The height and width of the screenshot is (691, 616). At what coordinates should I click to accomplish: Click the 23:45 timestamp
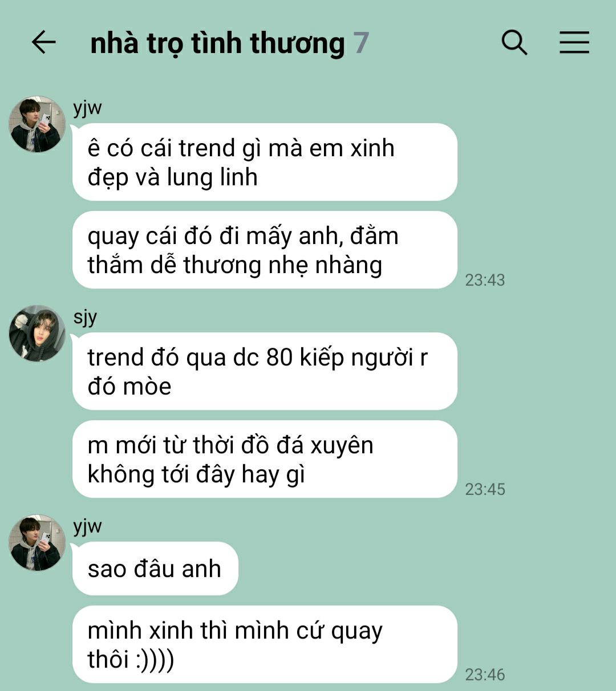(485, 489)
